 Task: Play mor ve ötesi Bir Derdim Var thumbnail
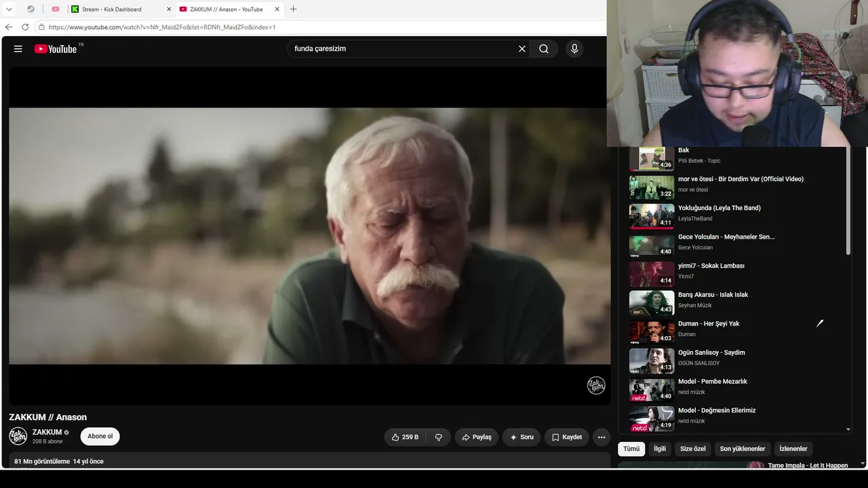pos(652,187)
